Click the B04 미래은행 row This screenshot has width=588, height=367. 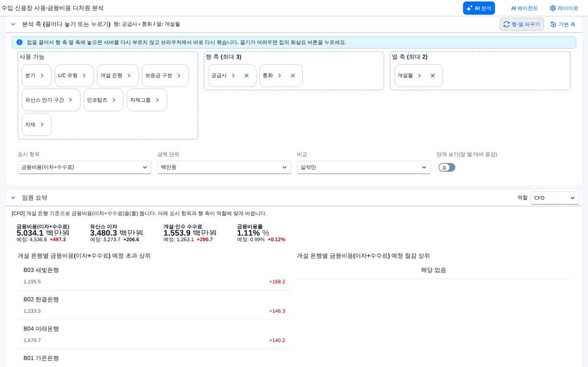point(154,334)
